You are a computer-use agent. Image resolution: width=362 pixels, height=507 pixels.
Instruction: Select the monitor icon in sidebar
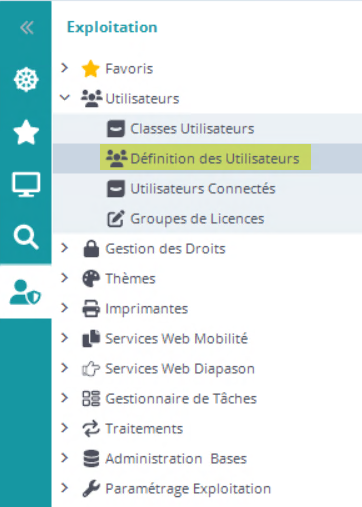coord(26,184)
